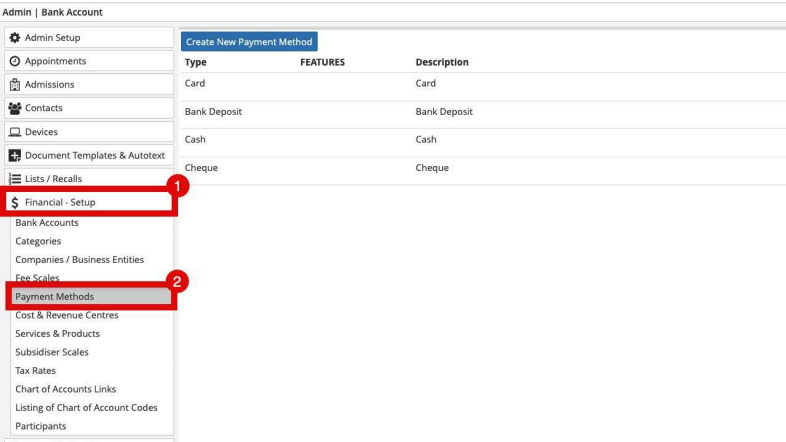Collapse the Financial - Setup section
This screenshot has width=786, height=442.
[89, 202]
